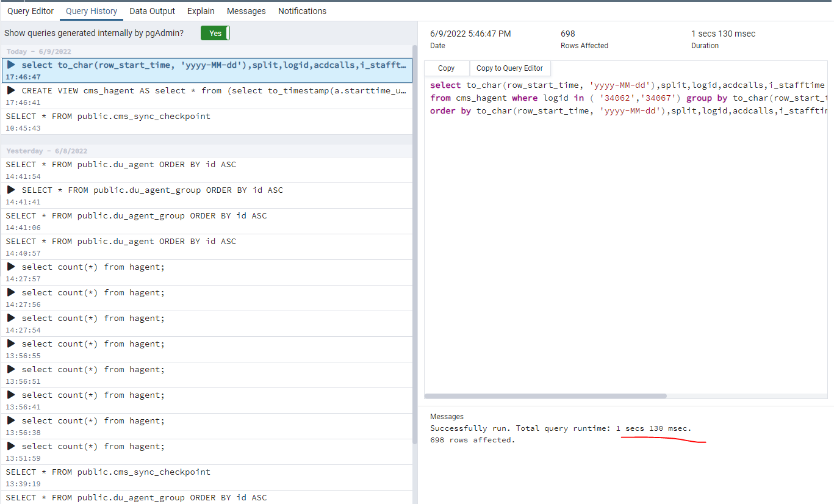
Task: Click the play icon next to the 13:56:55 query
Action: click(x=12, y=344)
